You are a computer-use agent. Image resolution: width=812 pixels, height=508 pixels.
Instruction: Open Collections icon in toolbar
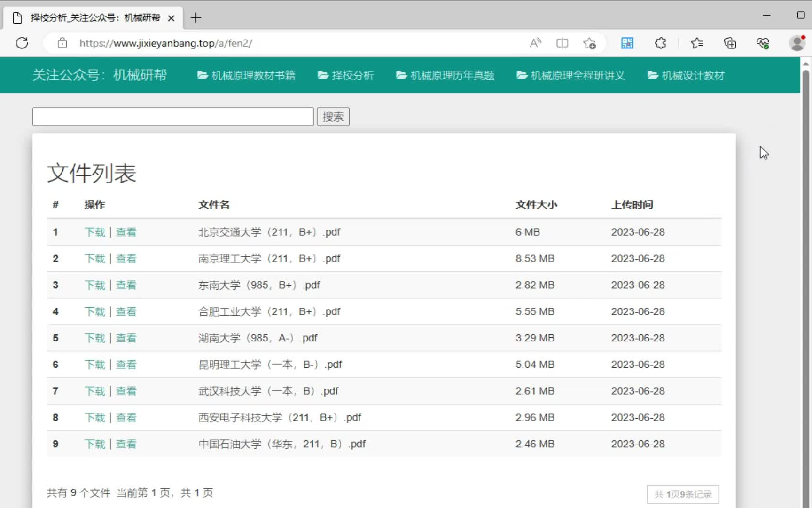730,43
